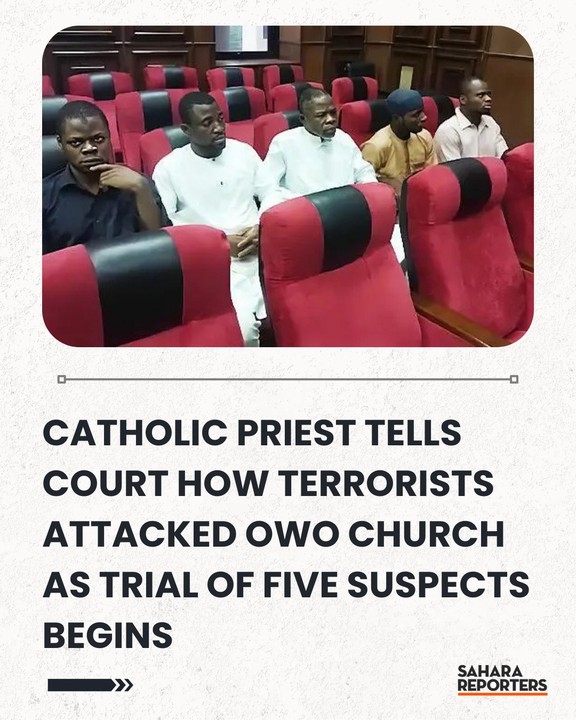Click the Sahara Reporters logo
The width and height of the screenshot is (576, 720).
tap(502, 680)
